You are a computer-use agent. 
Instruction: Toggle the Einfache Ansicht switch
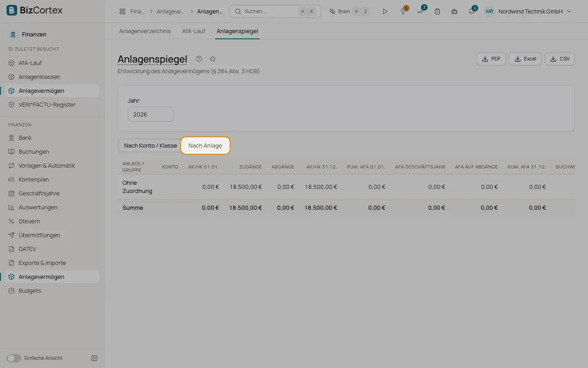click(x=13, y=358)
